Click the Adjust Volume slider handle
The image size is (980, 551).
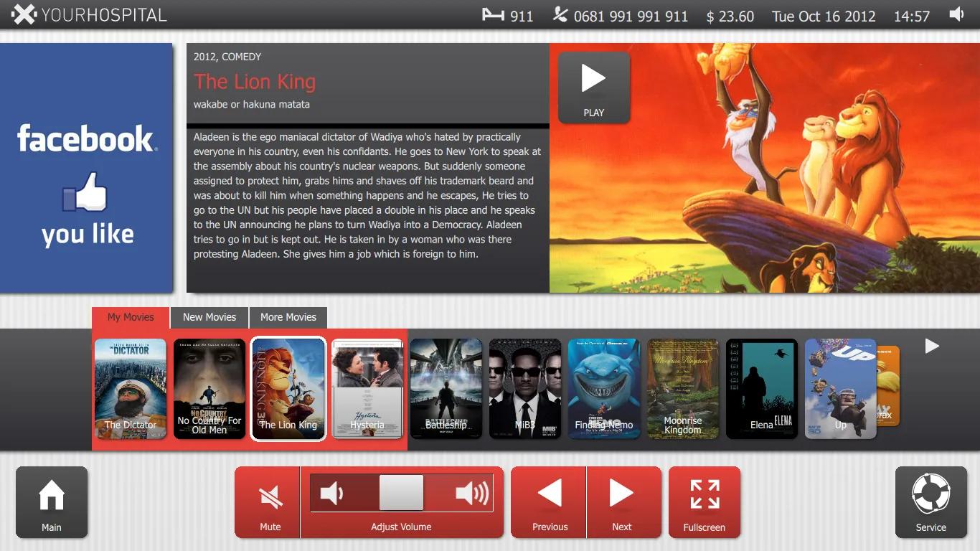(401, 493)
